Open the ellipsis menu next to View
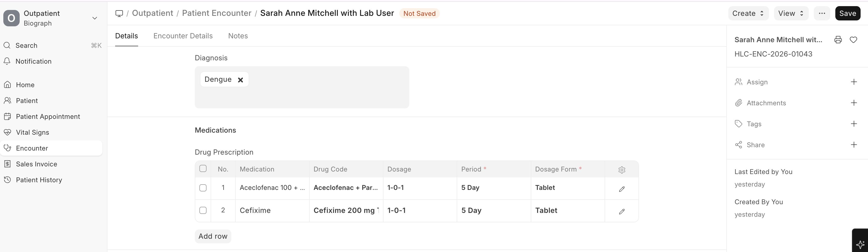The width and height of the screenshot is (868, 252). pos(822,14)
